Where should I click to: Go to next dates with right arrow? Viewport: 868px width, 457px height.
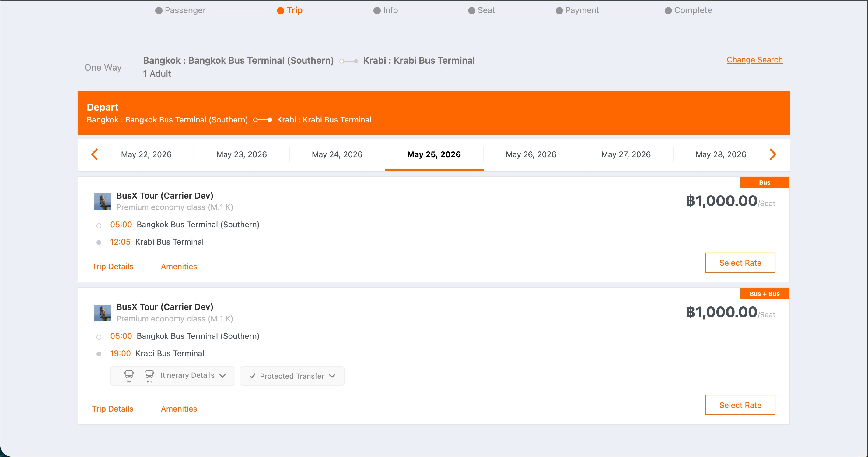coord(773,154)
